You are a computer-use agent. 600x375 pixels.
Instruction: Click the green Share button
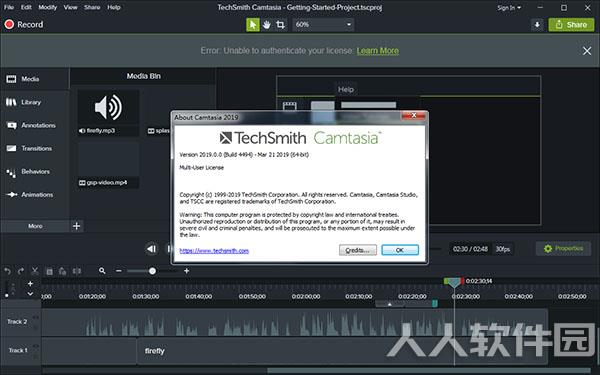coord(571,25)
